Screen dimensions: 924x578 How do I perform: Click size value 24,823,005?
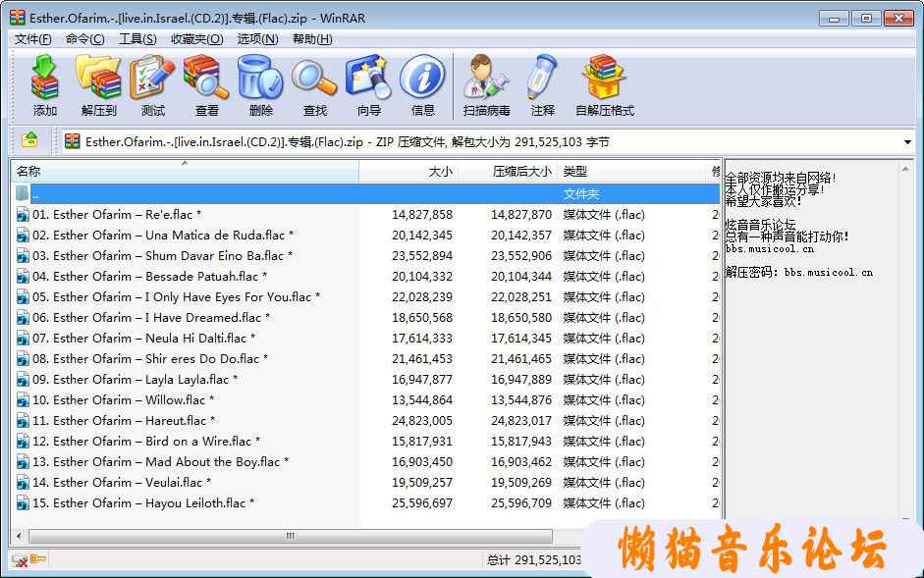422,421
